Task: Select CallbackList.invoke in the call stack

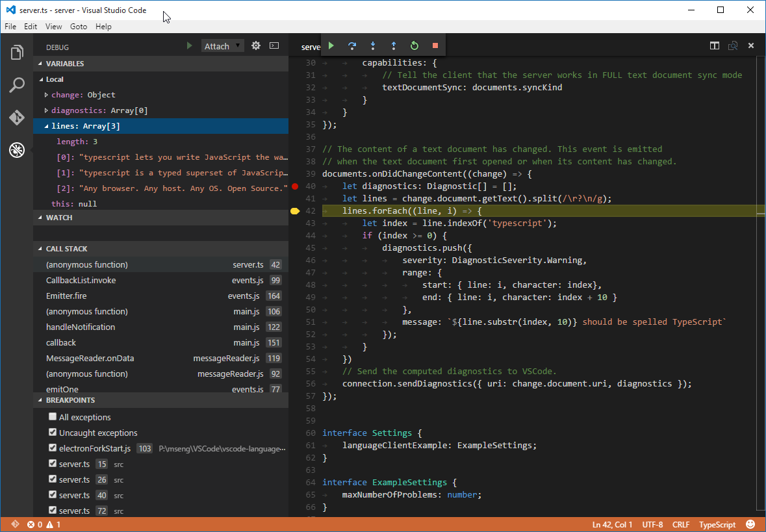Action: (x=81, y=281)
